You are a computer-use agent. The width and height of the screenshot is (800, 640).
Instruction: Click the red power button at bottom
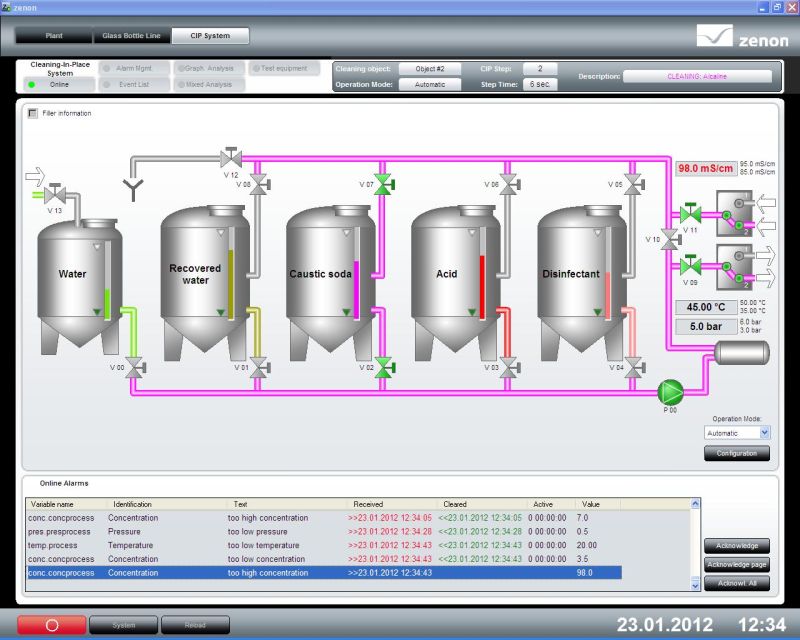tap(52, 625)
